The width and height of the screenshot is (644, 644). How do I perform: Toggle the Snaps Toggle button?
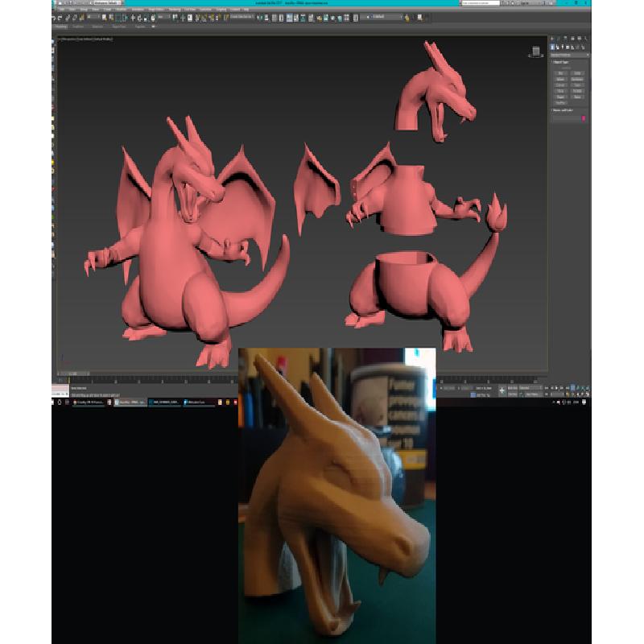[197, 18]
